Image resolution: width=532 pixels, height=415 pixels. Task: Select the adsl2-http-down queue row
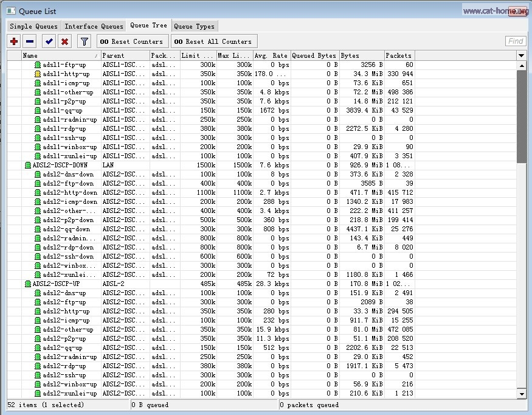pyautogui.click(x=69, y=193)
